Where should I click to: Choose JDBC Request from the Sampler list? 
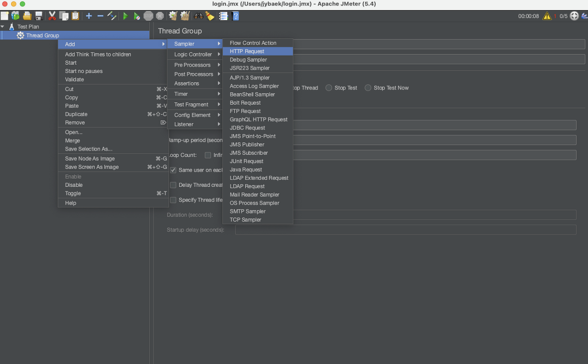pos(258,128)
